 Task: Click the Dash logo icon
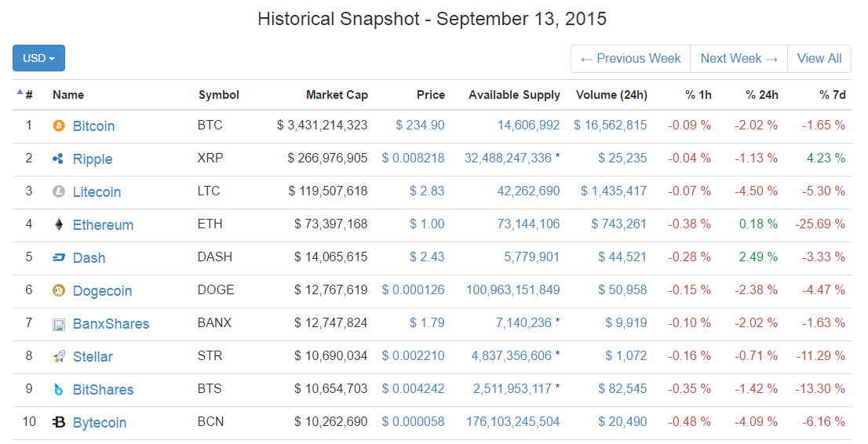pos(59,258)
